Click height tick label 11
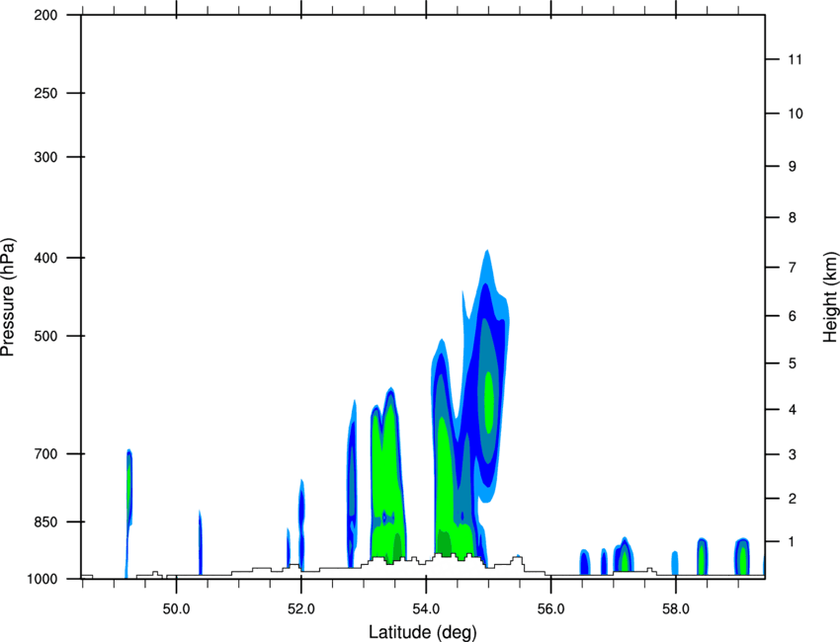The height and width of the screenshot is (642, 840). 796,59
